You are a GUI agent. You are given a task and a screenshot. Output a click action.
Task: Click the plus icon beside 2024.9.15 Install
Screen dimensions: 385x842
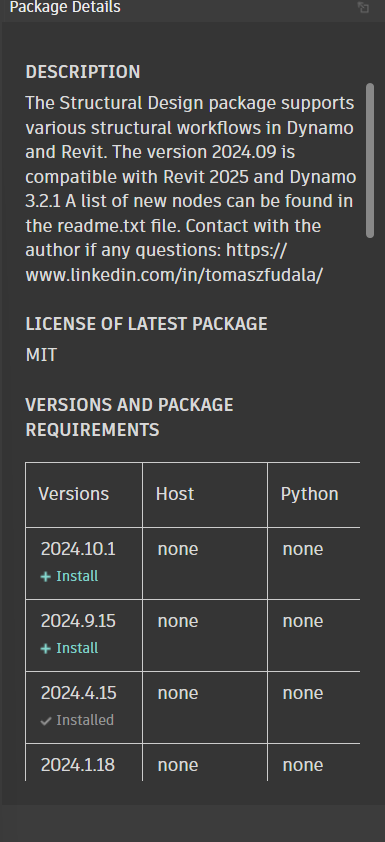[x=46, y=649]
